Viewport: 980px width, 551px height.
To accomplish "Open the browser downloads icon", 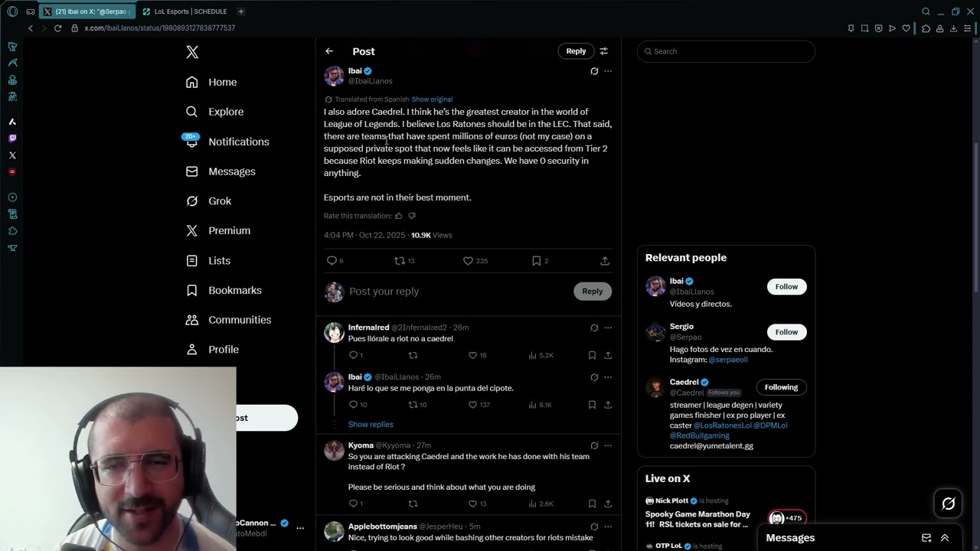I will tap(953, 28).
